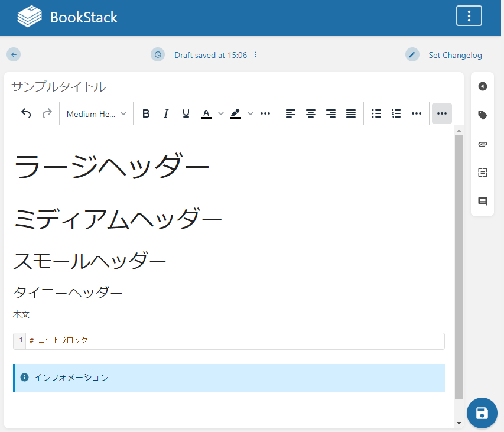
Task: Click the page title input field
Action: (x=233, y=87)
